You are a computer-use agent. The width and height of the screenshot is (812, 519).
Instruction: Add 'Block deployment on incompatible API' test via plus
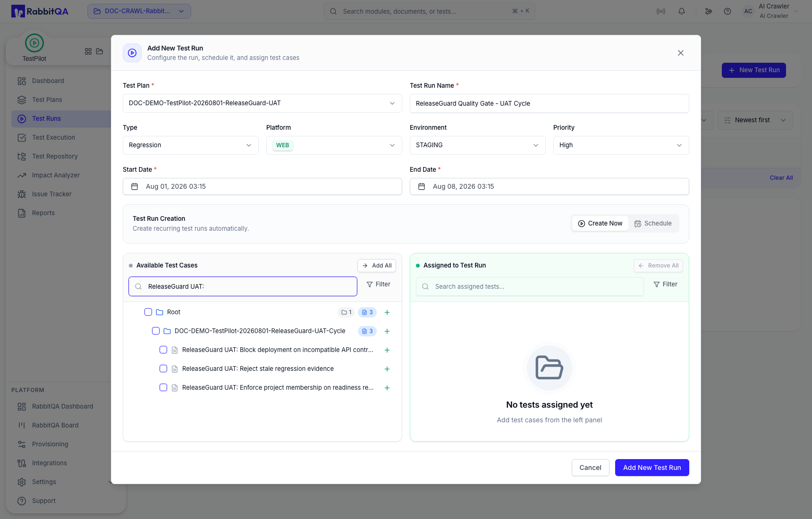[x=387, y=350]
